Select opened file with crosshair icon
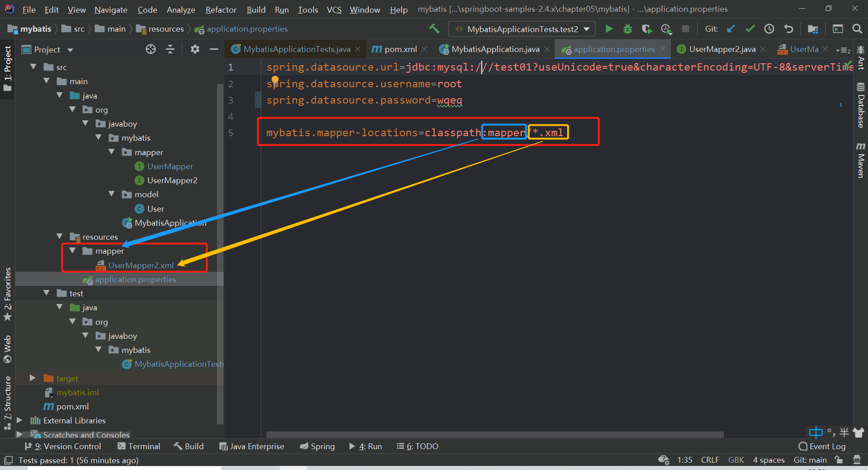This screenshot has height=470, width=868. 151,49
